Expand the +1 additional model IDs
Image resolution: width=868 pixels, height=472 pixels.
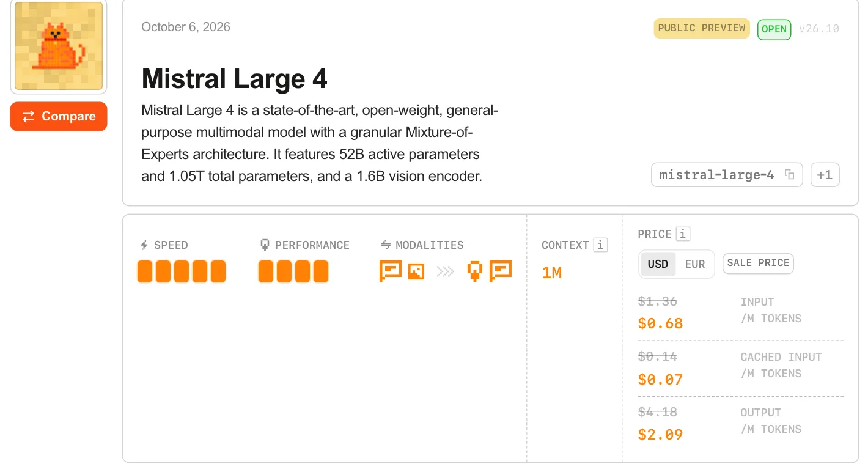825,175
